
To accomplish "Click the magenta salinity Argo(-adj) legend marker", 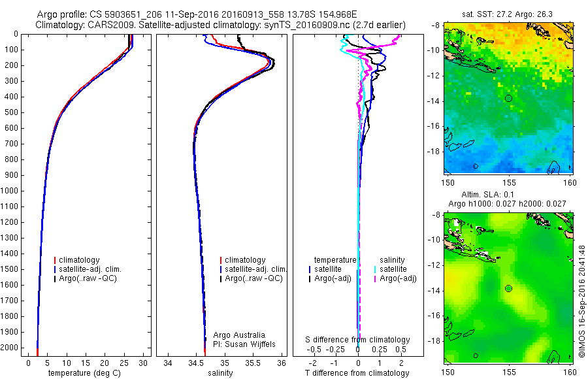I will click(375, 279).
